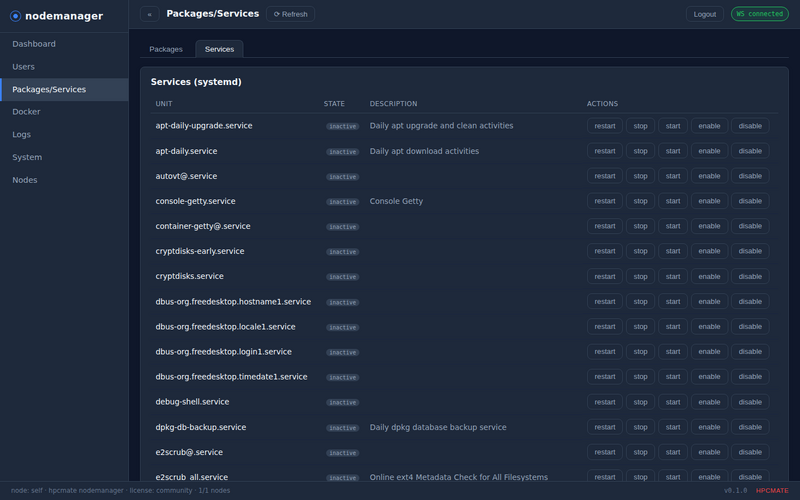Click the cryptdisks-early.service unit name

[199, 251]
